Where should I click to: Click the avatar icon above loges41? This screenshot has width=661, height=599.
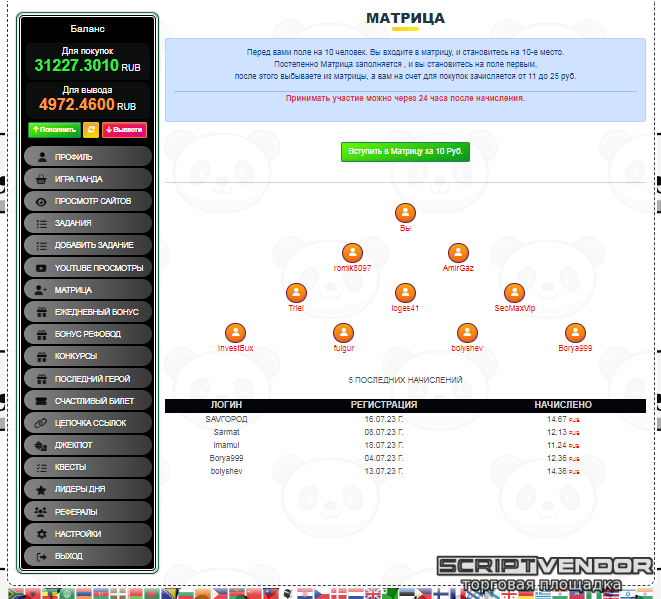click(x=405, y=293)
